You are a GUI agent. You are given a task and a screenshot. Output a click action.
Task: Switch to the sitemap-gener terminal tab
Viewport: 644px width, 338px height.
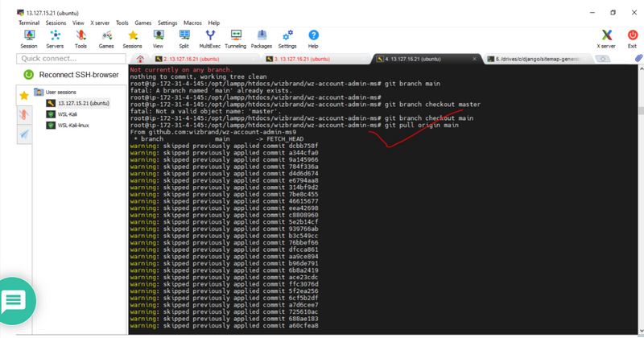tap(538, 59)
